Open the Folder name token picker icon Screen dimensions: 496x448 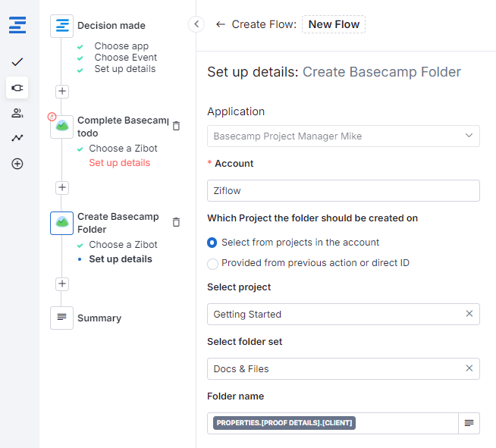[469, 423]
